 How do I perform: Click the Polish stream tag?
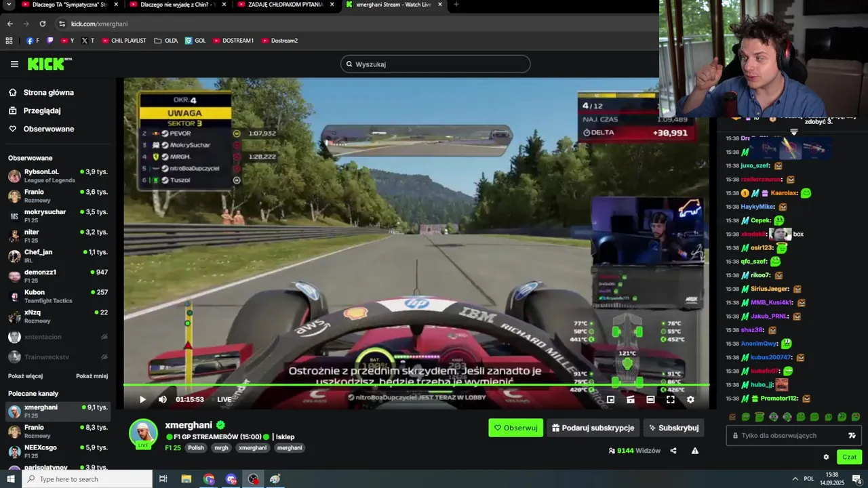point(196,447)
